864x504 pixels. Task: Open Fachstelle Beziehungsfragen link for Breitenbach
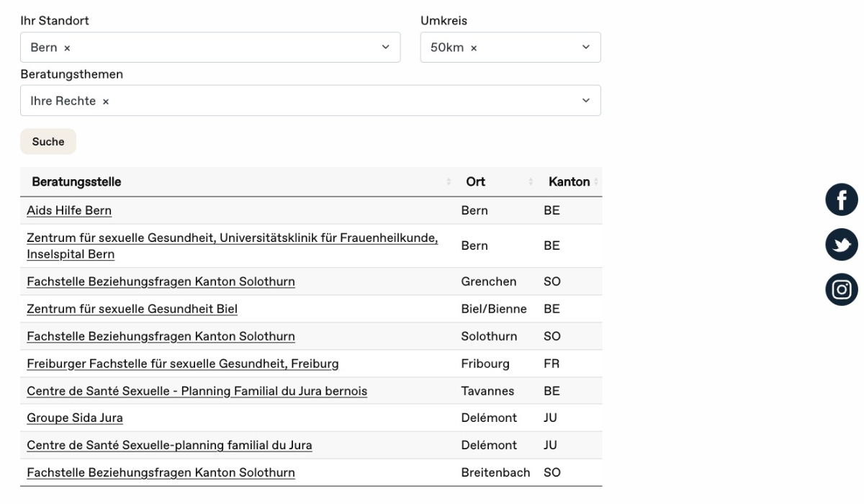161,473
